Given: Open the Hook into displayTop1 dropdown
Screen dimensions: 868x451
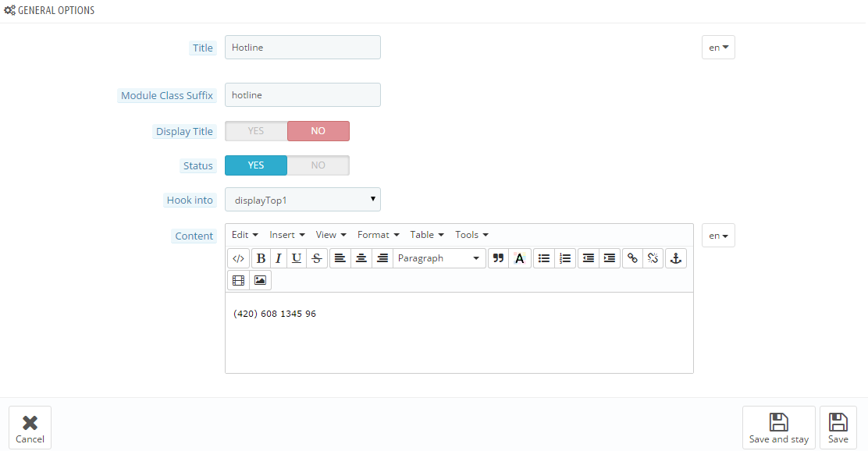Looking at the screenshot, I should (x=303, y=200).
